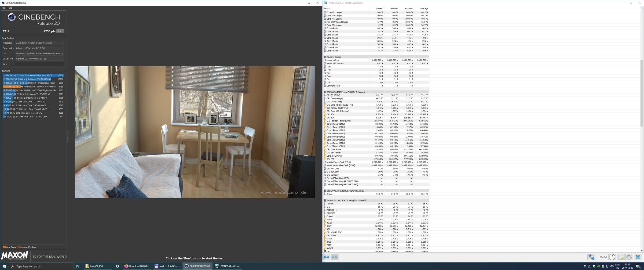Select the Total CPU Usage sensor row
644x270 pixels.
tap(376, 25)
